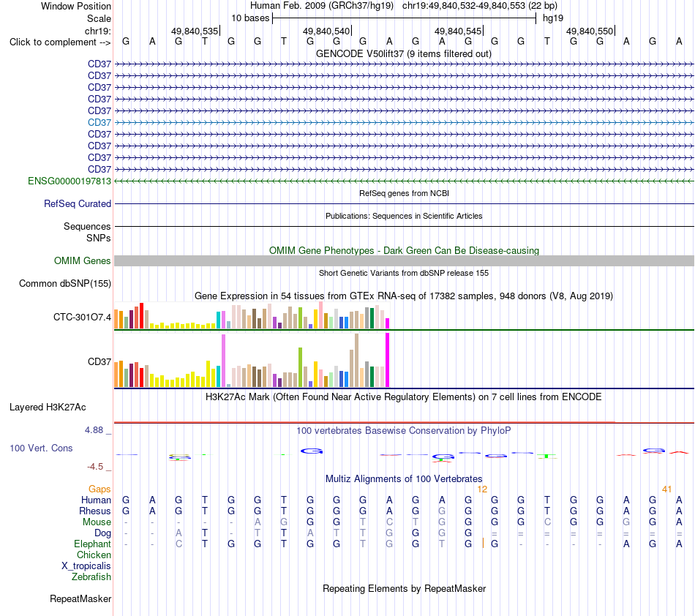
Task: Click the tall violet bar in CD37 expression chart
Action: point(223,361)
